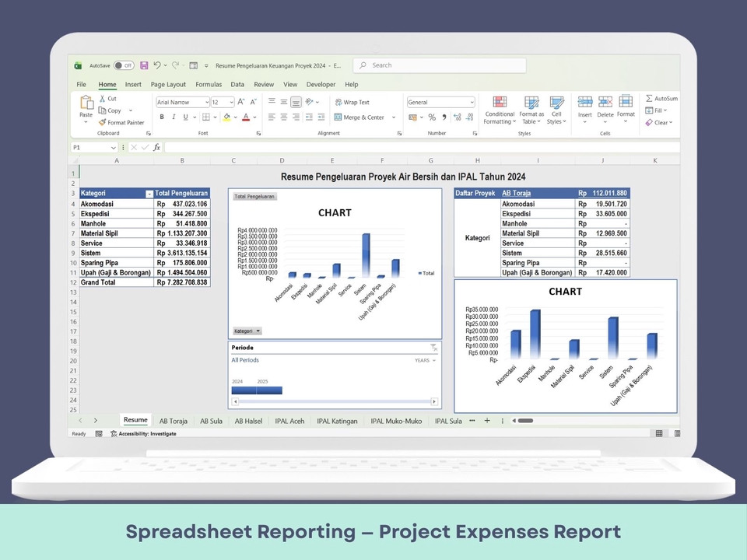Click the Save icon in the title bar
The width and height of the screenshot is (747, 560).
click(144, 66)
